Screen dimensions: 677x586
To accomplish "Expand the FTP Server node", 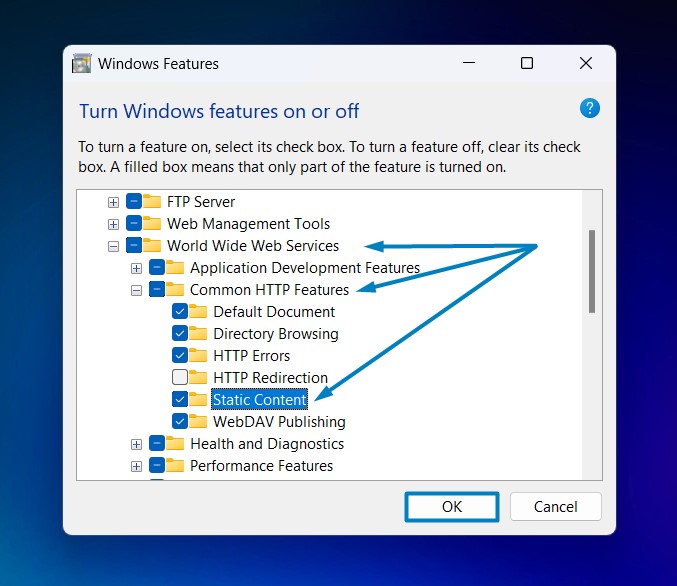I will [113, 202].
